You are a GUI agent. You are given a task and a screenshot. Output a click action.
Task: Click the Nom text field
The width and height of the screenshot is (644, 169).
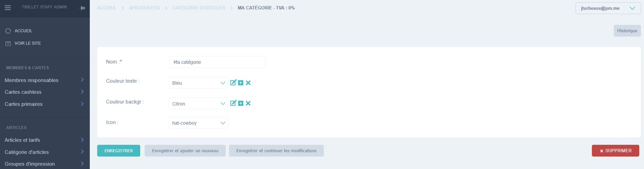click(217, 62)
